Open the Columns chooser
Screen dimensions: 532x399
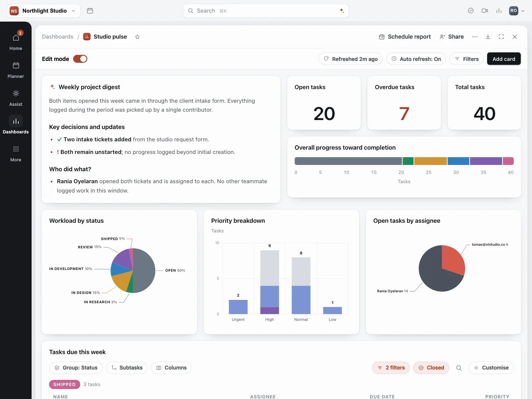(171, 368)
